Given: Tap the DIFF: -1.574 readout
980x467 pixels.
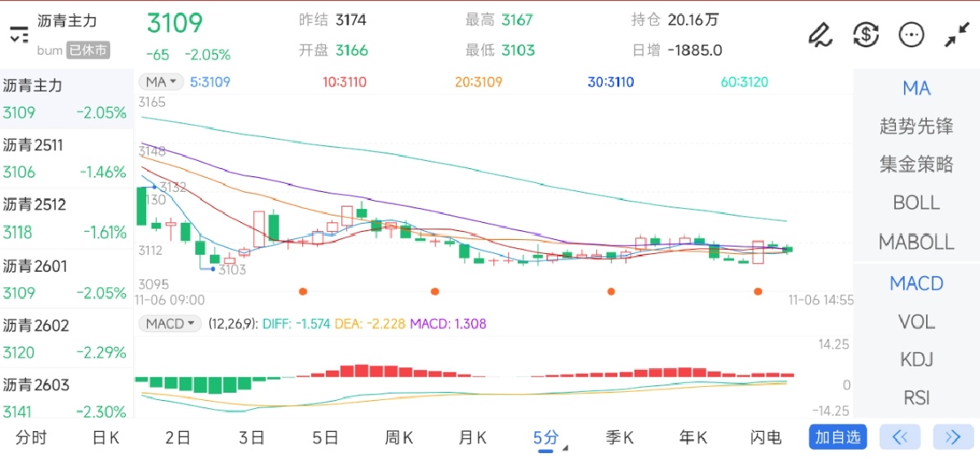Looking at the screenshot, I should [x=295, y=324].
